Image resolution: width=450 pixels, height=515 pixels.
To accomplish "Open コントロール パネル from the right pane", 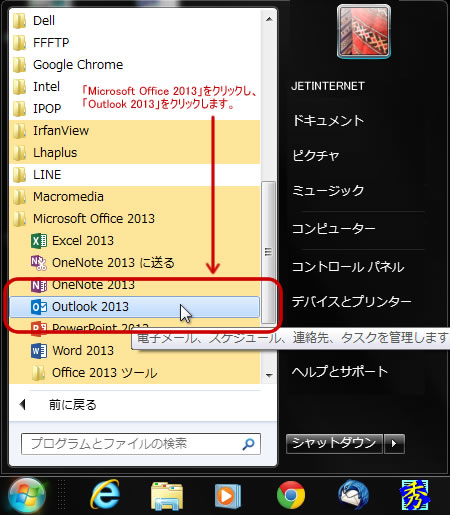I will (348, 267).
